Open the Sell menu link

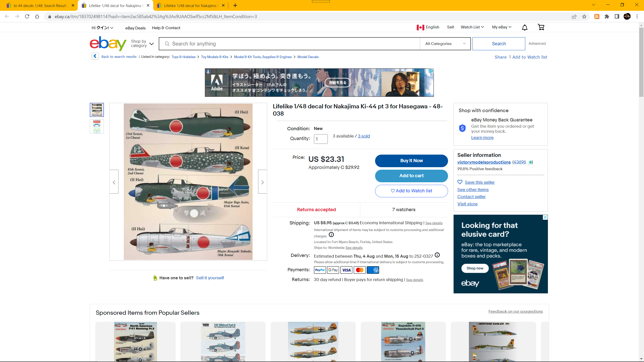[450, 27]
